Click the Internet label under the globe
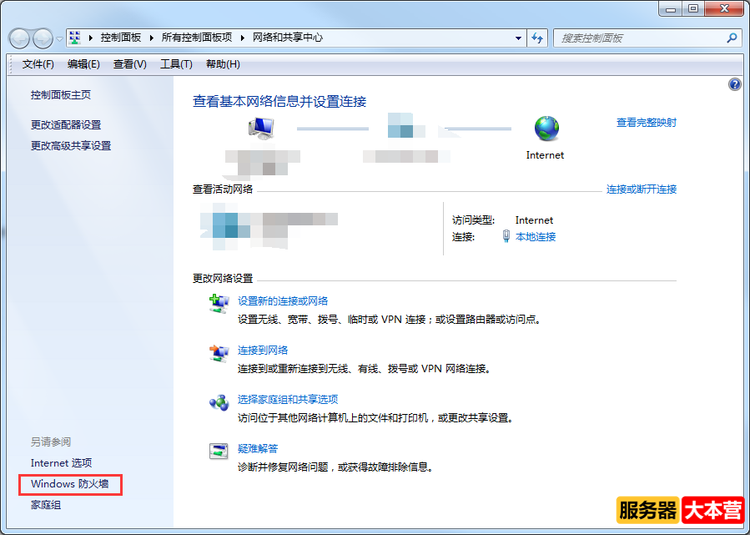Viewport: 750px width, 535px height. pyautogui.click(x=545, y=155)
